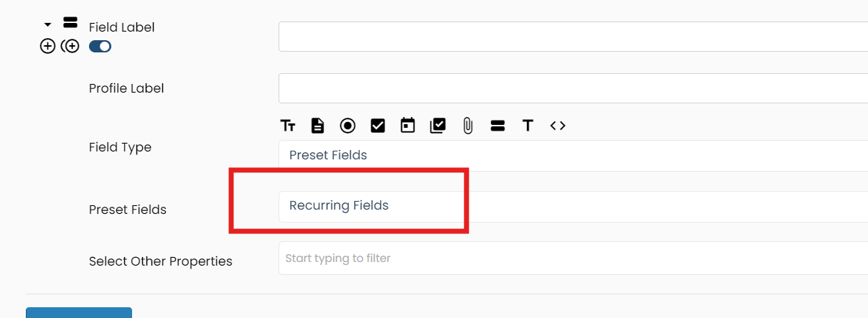Toggle the blue switch under Field Label
The image size is (868, 318).
tap(100, 47)
